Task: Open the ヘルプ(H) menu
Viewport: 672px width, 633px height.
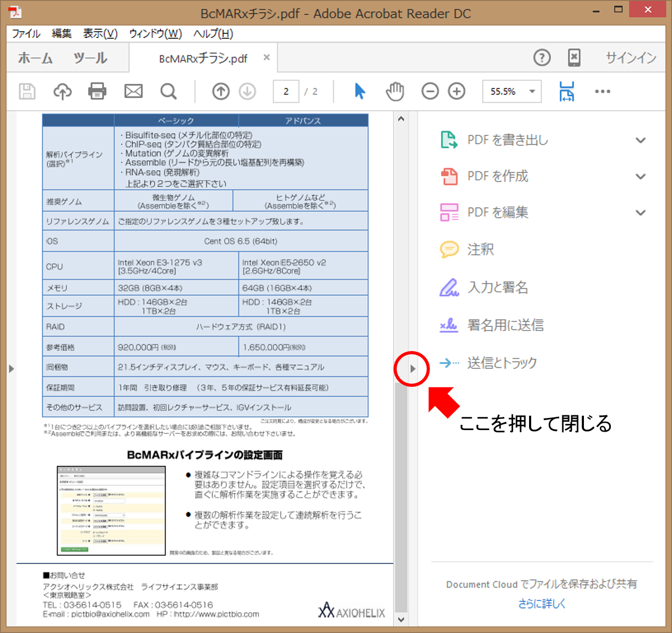Action: pos(213,34)
